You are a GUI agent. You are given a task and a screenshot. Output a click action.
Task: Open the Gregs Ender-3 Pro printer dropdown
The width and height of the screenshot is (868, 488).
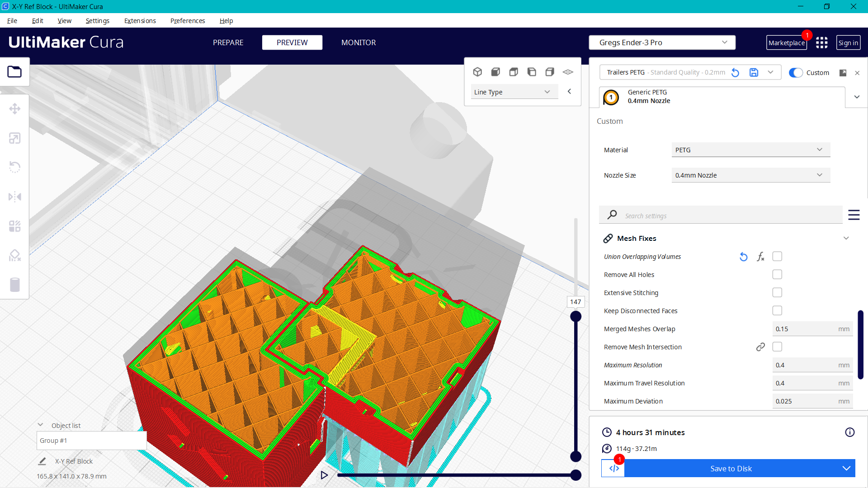pyautogui.click(x=662, y=42)
